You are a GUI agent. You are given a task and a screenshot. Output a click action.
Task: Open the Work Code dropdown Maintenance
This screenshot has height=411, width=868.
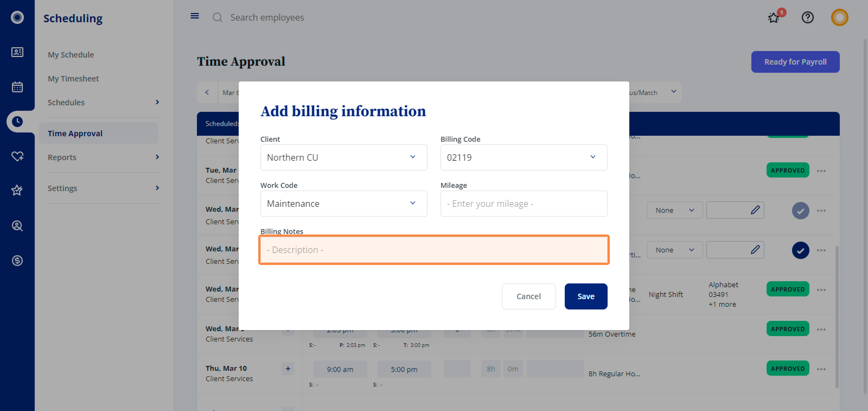point(343,203)
